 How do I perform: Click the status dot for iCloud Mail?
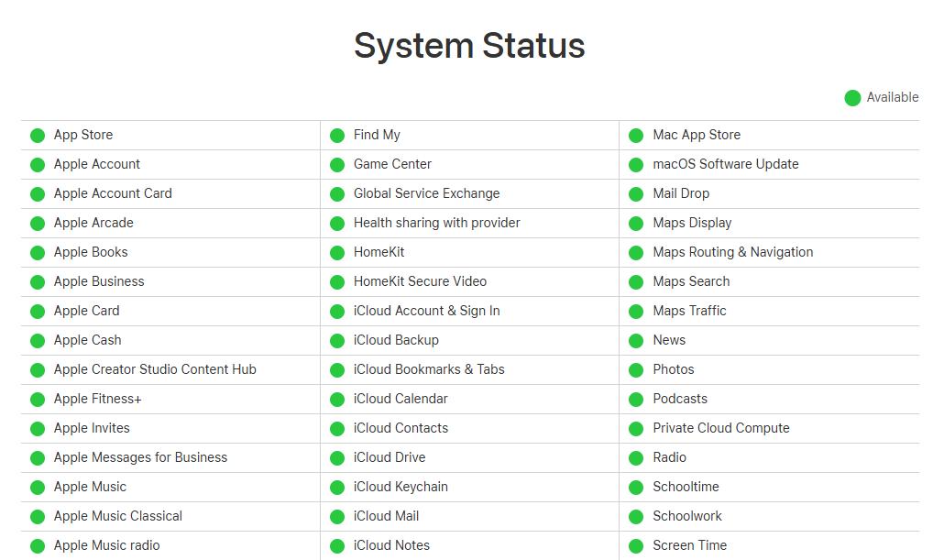point(337,517)
